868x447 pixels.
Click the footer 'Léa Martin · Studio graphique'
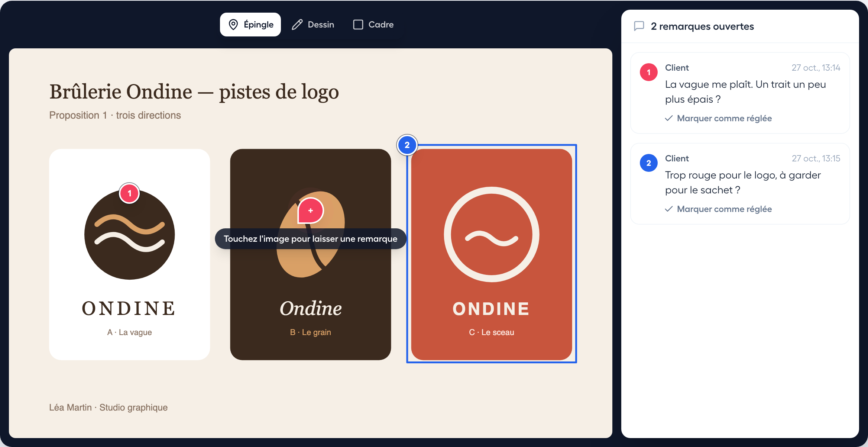108,408
